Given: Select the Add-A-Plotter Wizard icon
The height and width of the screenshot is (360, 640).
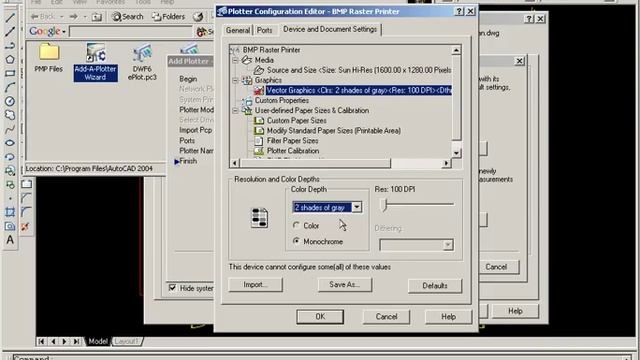Looking at the screenshot, I should [x=96, y=62].
